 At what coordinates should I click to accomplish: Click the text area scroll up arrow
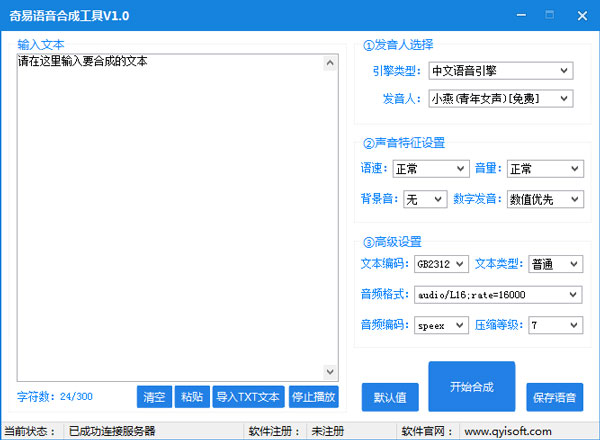[330, 63]
